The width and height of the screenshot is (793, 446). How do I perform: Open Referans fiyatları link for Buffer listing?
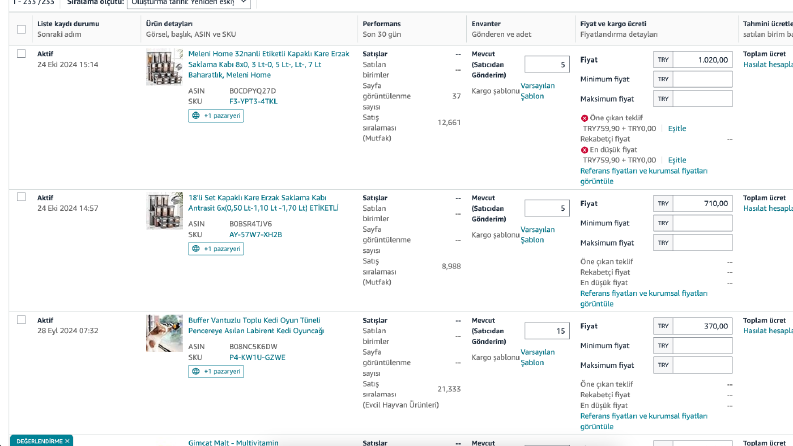[x=643, y=421]
